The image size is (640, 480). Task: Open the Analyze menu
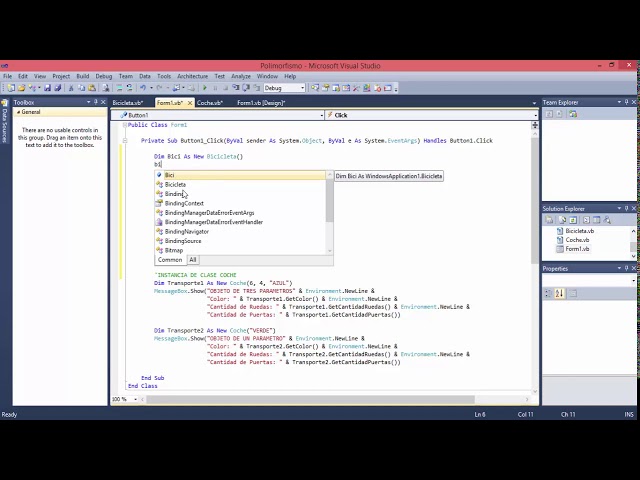pos(241,76)
